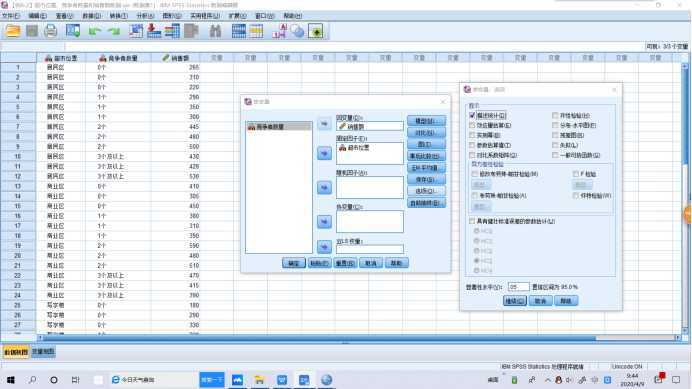Click the blue grid Split File toolbar icon

click(239, 31)
